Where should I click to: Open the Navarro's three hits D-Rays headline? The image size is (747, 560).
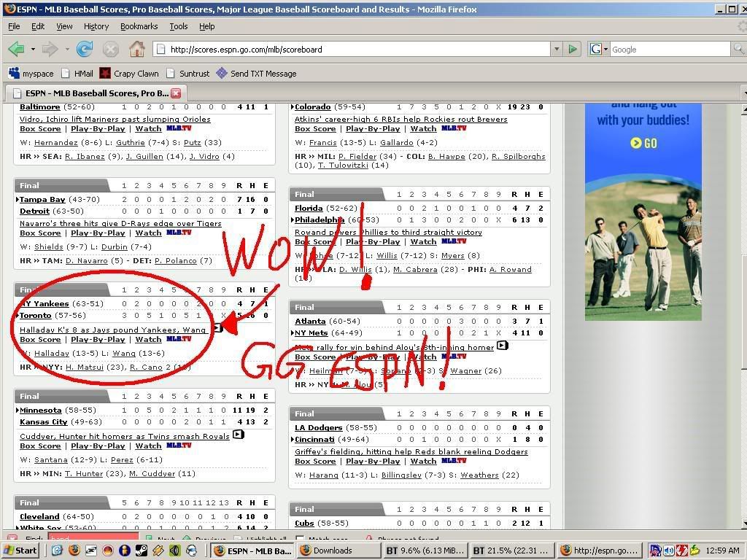[x=120, y=223]
